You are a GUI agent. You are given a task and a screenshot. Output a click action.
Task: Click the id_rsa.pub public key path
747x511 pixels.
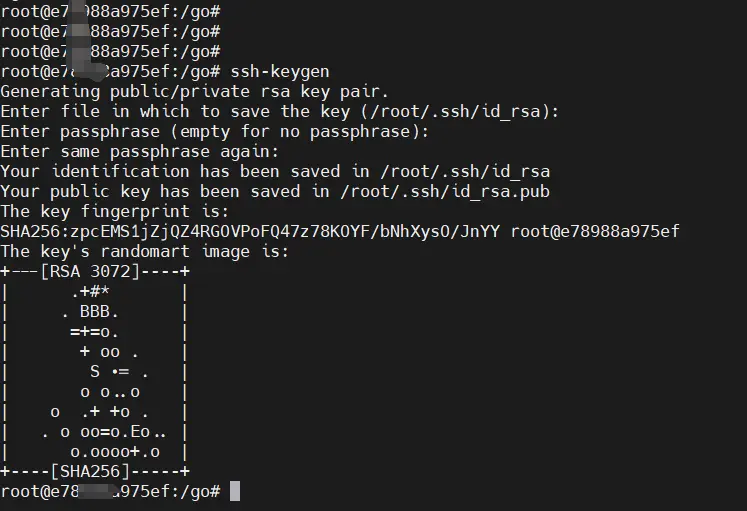464,191
